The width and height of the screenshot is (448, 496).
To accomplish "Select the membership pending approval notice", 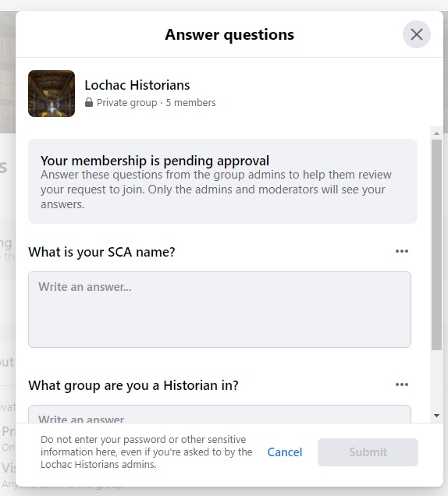I will 222,181.
